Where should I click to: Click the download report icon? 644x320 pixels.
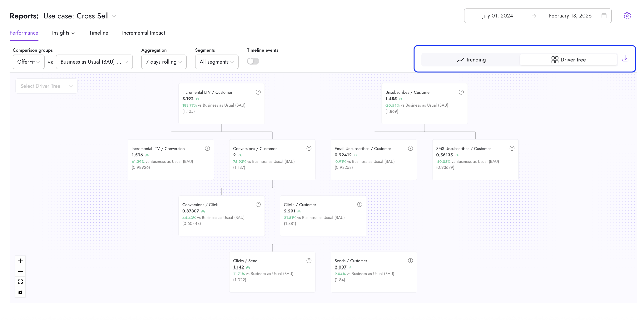625,59
